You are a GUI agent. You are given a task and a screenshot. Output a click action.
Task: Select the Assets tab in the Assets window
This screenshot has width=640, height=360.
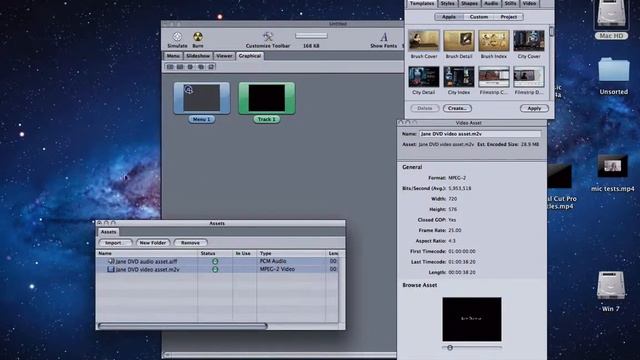pos(108,232)
